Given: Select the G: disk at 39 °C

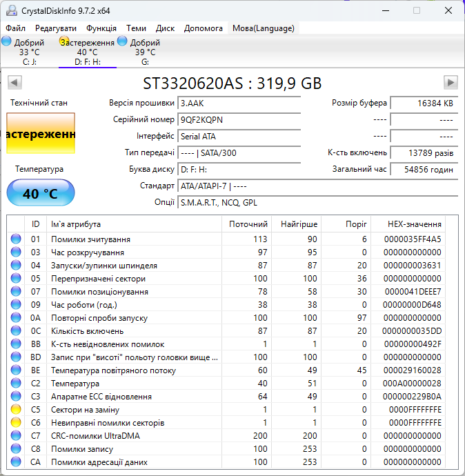Looking at the screenshot, I should 139,52.
